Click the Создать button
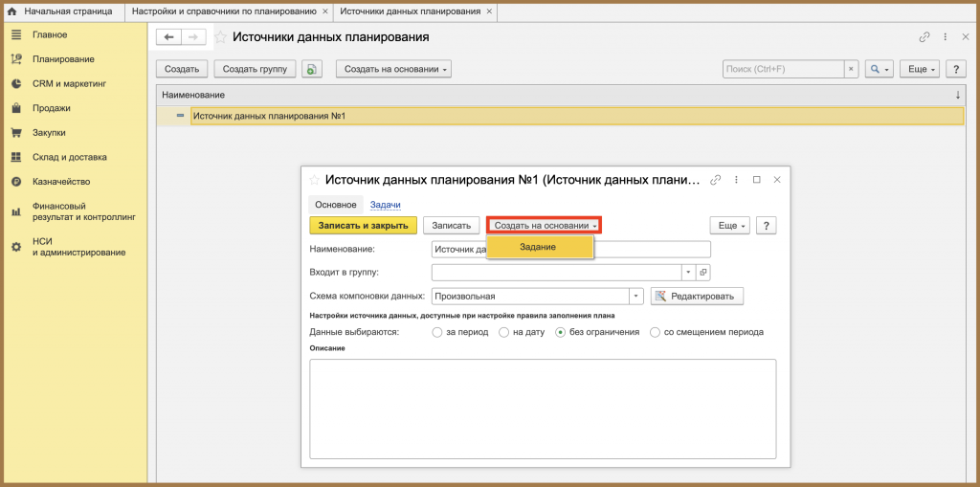The height and width of the screenshot is (487, 980). tap(182, 70)
